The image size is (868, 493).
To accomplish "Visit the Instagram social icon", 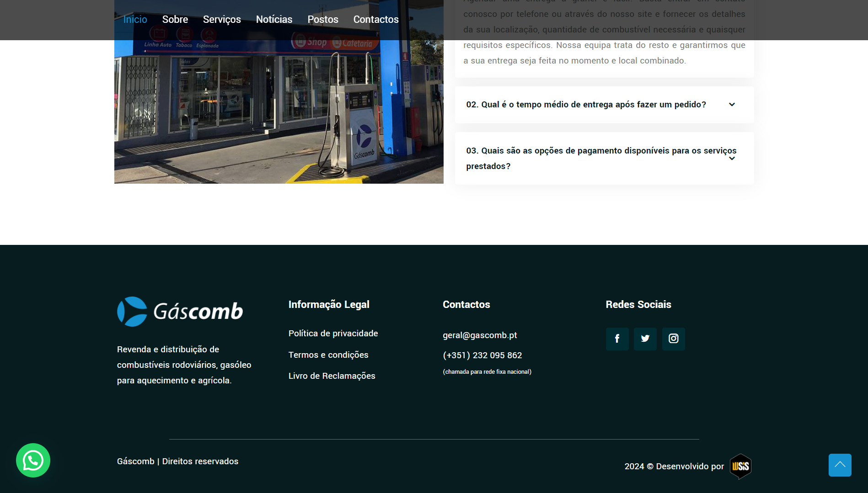I will (x=673, y=339).
